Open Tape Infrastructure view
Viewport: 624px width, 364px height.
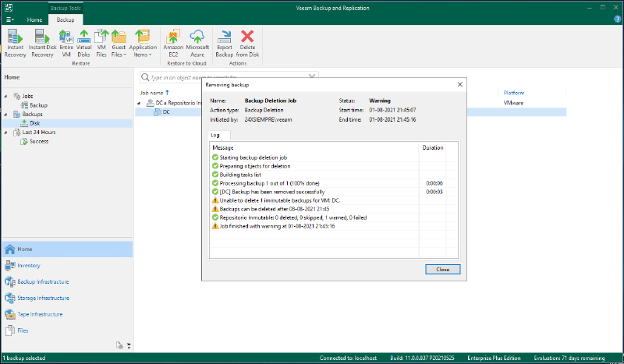67,314
